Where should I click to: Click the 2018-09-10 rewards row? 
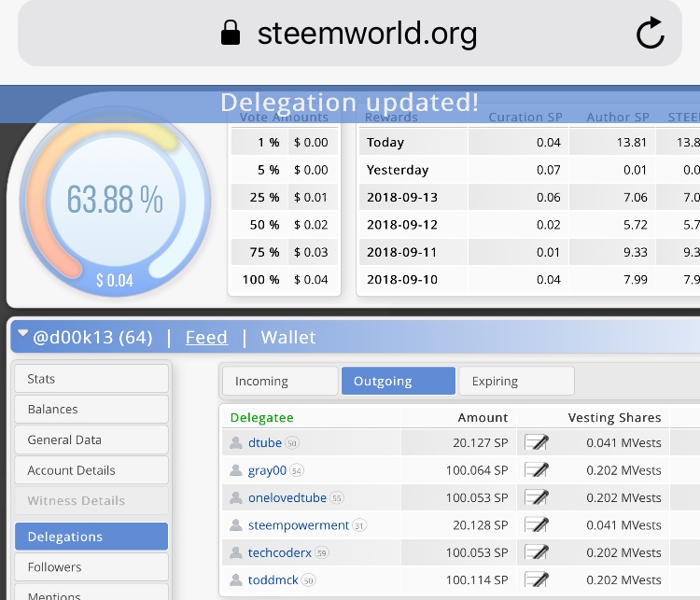coord(529,279)
